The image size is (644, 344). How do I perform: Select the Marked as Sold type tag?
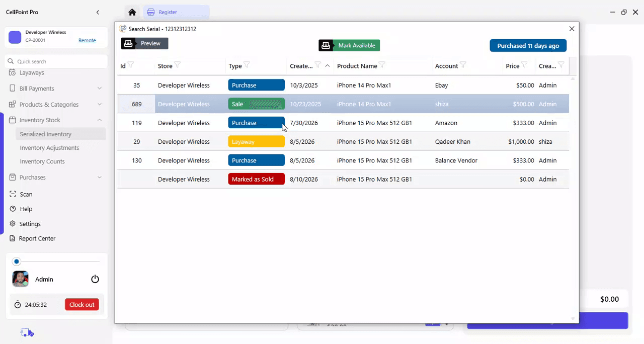point(257,179)
